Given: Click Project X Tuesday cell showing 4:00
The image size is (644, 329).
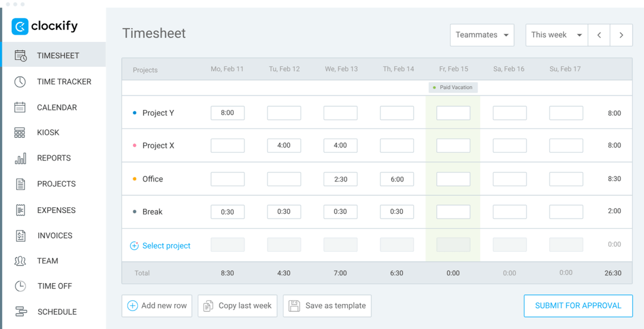Looking at the screenshot, I should click(x=284, y=145).
